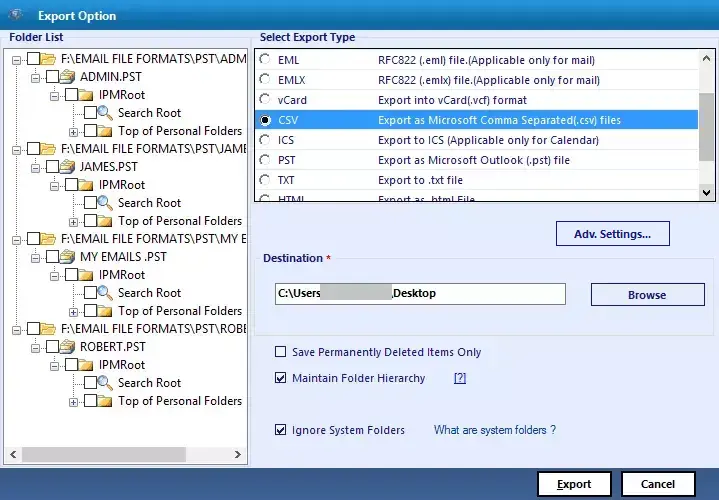Viewport: 719px width, 500px height.
Task: Expand Top of Personal Folders under ADMIN.PST
Action: 73,133
